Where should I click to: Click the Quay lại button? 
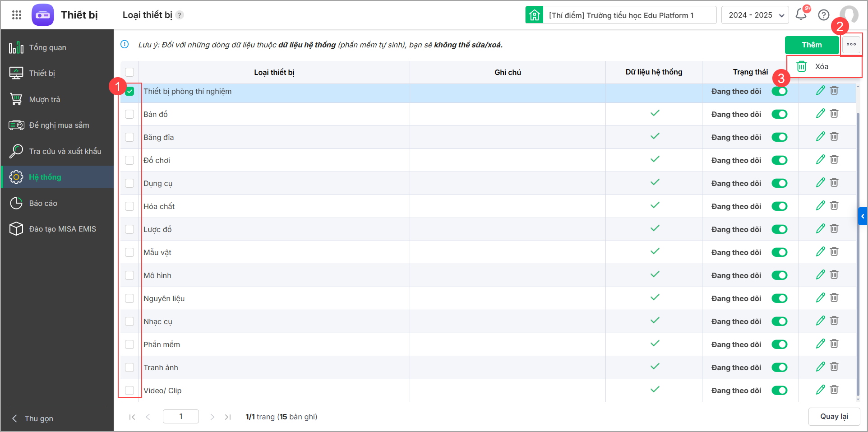tap(834, 416)
